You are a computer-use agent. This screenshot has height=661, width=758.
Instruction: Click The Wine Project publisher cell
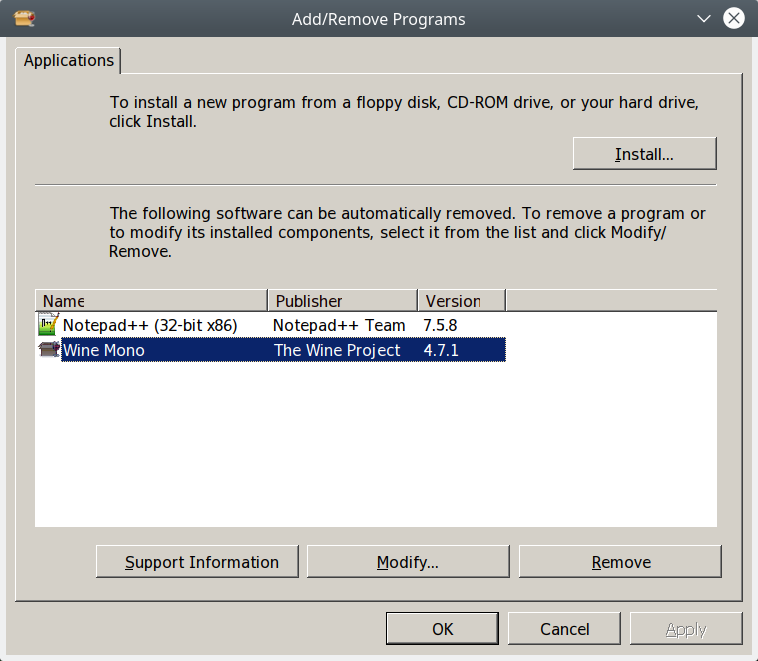[x=337, y=350]
